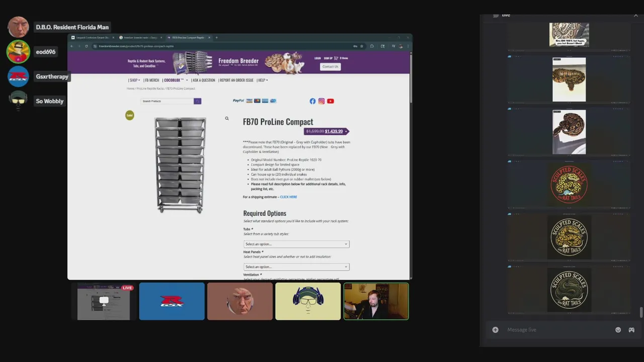Select the LIVE screen share tile
This screenshot has width=644, height=362.
[x=104, y=301]
